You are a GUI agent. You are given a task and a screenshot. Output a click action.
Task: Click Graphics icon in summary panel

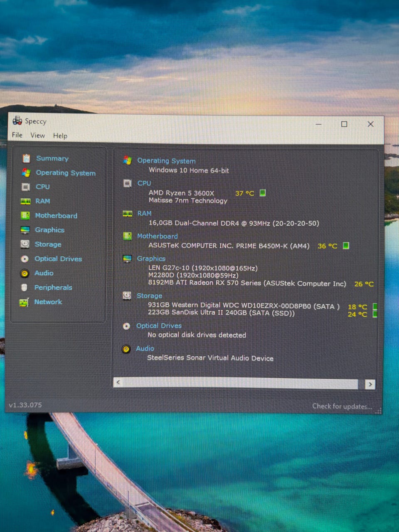(x=127, y=259)
